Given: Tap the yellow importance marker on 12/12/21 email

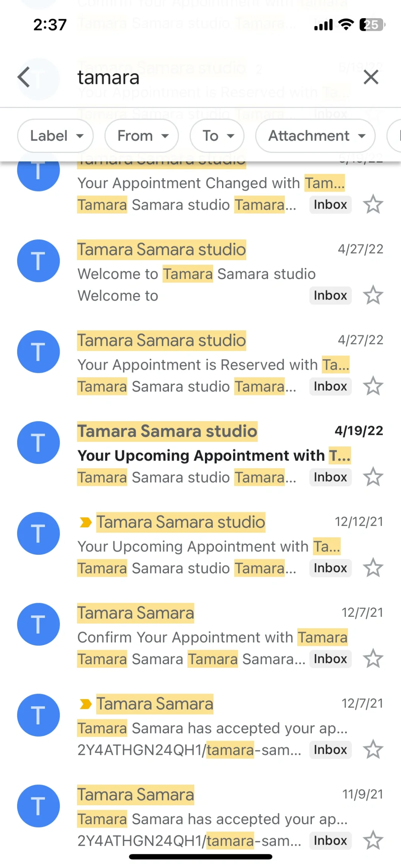Looking at the screenshot, I should pyautogui.click(x=86, y=523).
